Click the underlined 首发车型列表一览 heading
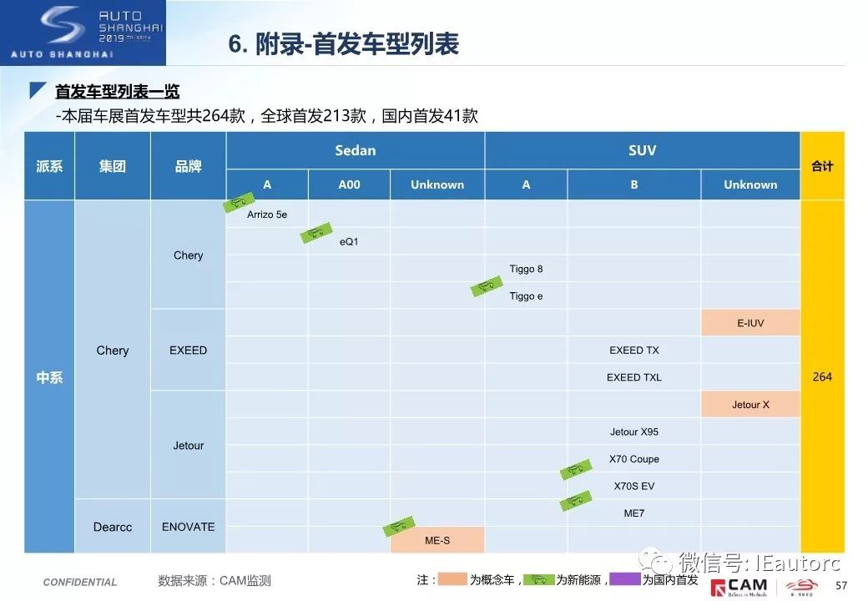The image size is (868, 601). tap(118, 91)
